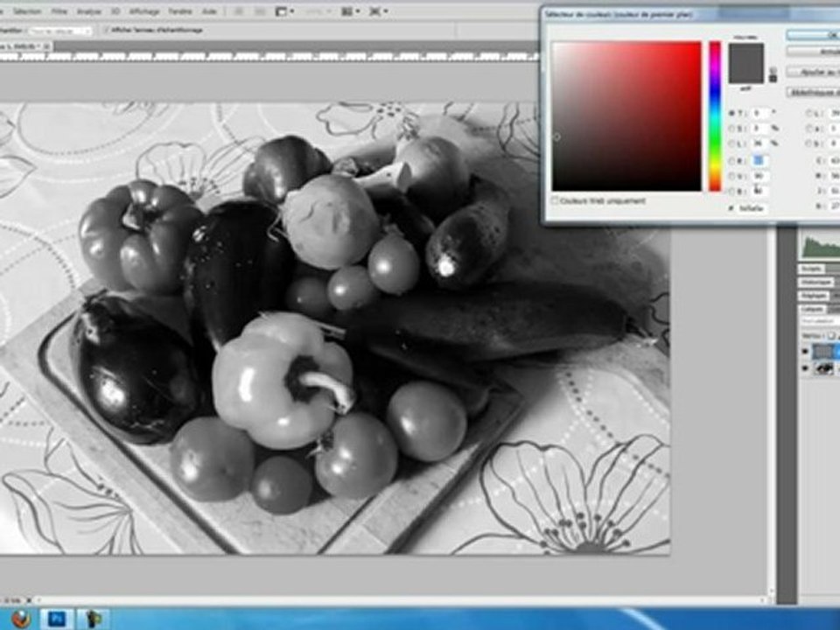Switch to the Calques panel tab

812,309
